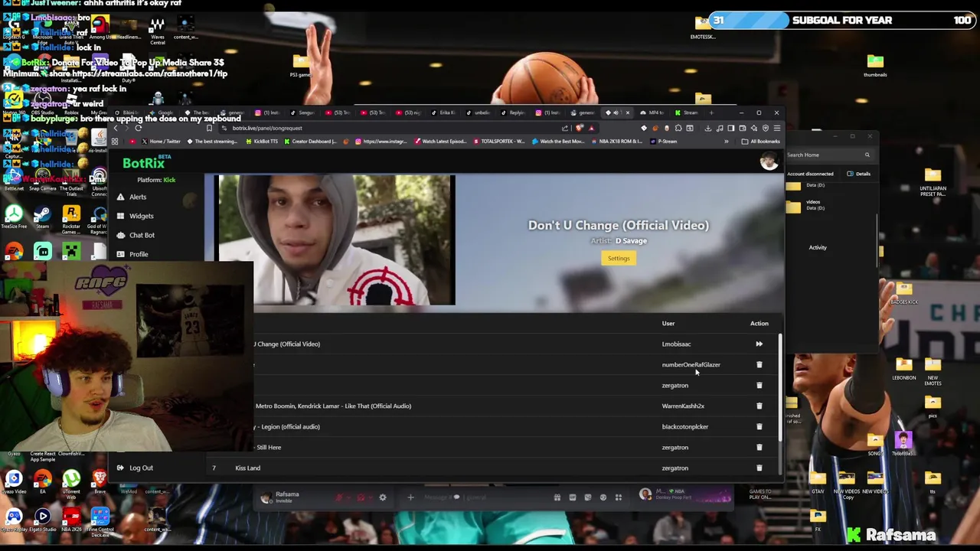Select the Lmobisaac user name
The height and width of the screenshot is (551, 980).
[x=676, y=344]
